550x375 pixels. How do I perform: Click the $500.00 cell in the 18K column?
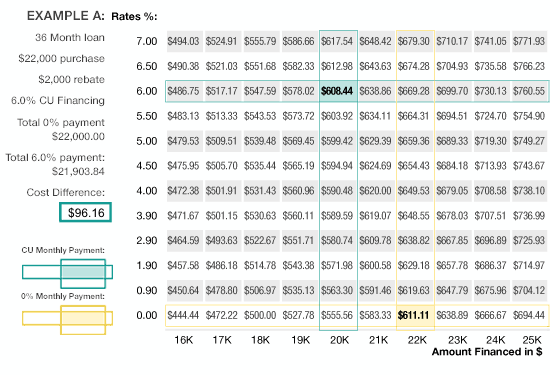(260, 315)
